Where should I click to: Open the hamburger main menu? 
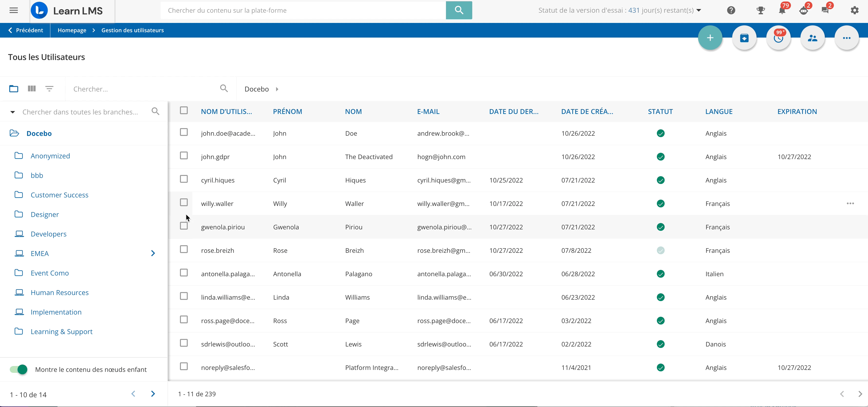coord(13,10)
